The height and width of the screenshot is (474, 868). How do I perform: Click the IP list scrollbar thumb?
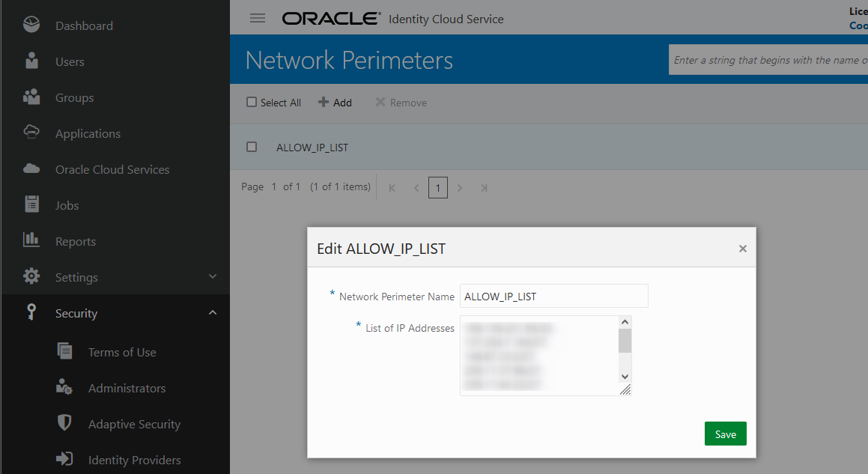coord(625,341)
